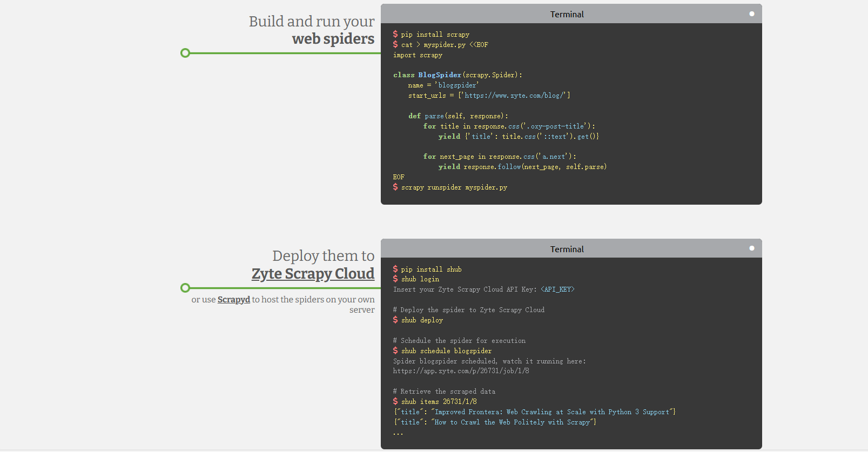Image resolution: width=868 pixels, height=452 pixels.
Task: Click the green circle marker beside web spiders
Action: [x=185, y=53]
